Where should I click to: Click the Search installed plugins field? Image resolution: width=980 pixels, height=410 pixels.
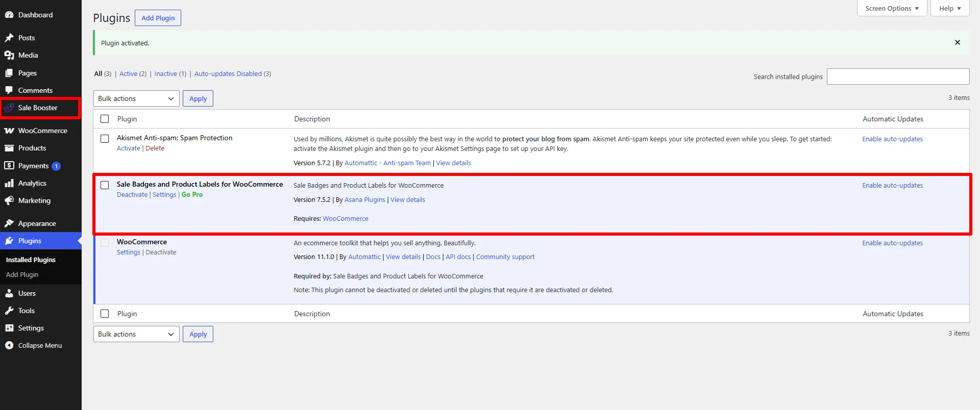point(898,76)
